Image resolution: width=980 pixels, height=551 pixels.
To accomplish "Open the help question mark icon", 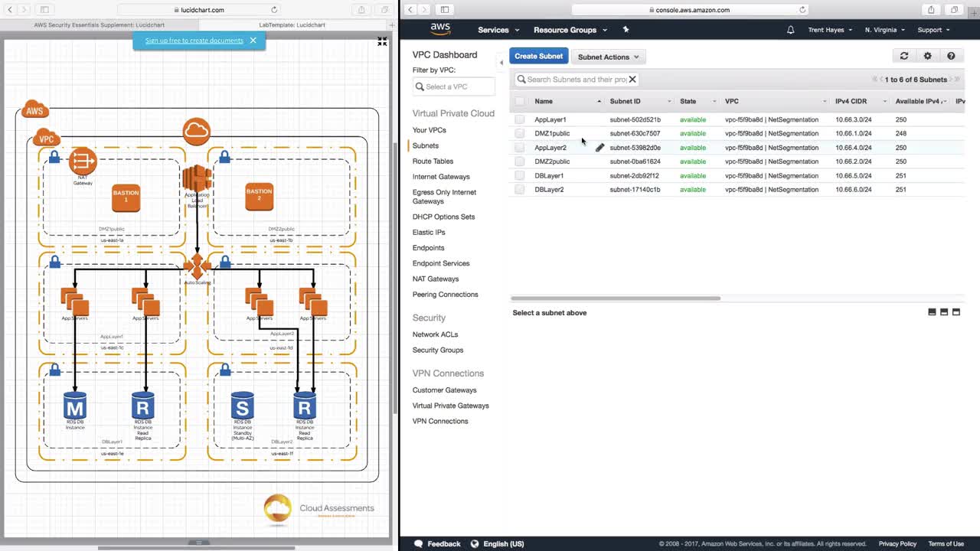I will [951, 56].
